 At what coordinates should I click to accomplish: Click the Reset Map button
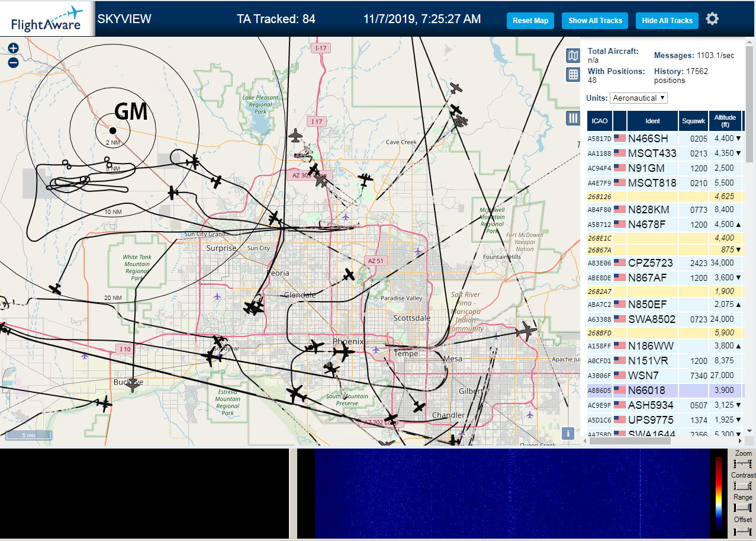point(530,20)
